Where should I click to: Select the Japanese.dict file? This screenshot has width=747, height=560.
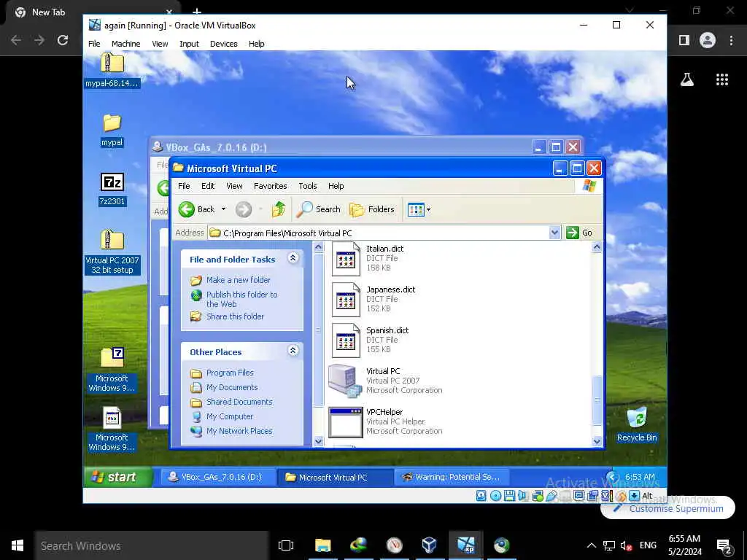373,299
